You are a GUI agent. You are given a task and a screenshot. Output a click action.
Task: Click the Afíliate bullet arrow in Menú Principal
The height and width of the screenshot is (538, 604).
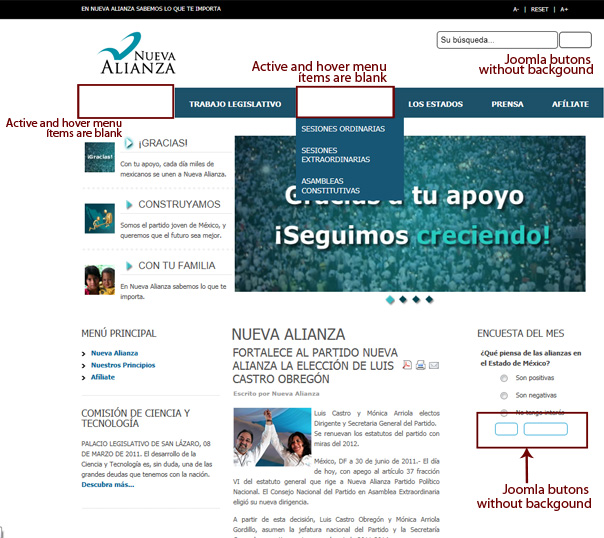(84, 378)
